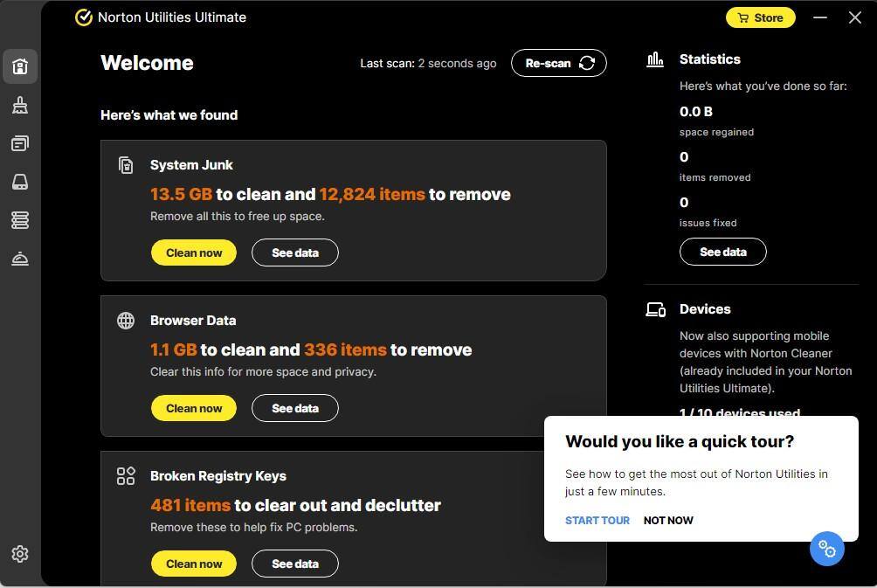See data for Broken Registry Keys

pos(294,564)
